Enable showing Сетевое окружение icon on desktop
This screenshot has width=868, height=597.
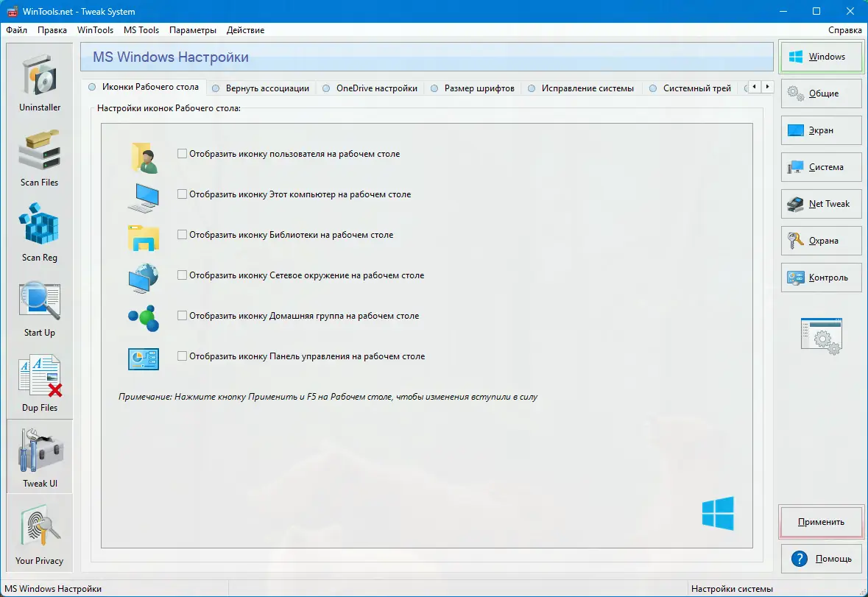point(182,275)
